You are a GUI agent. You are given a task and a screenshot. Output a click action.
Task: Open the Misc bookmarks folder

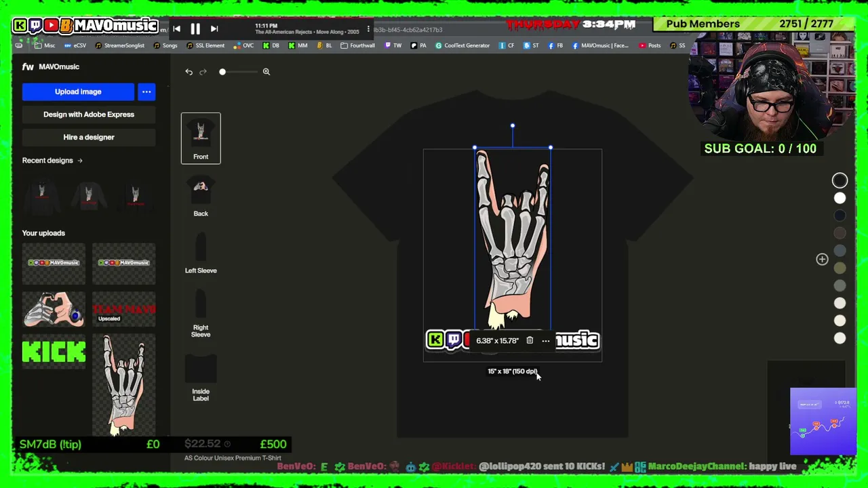click(45, 45)
